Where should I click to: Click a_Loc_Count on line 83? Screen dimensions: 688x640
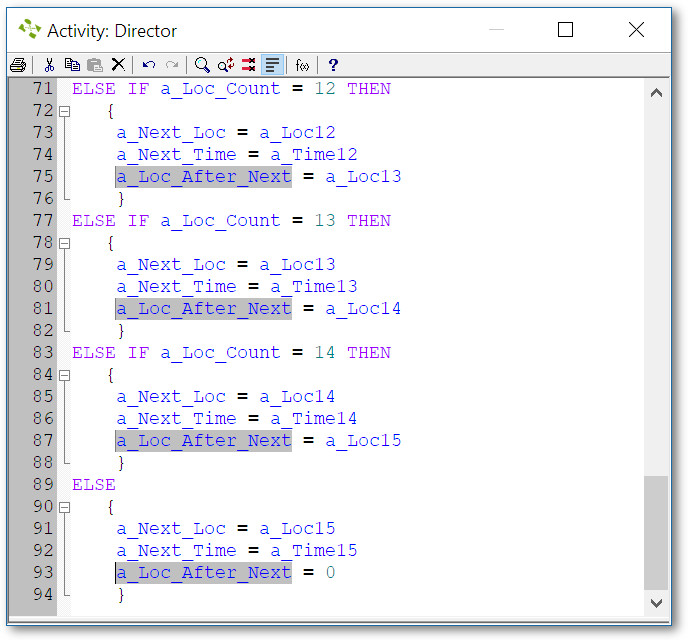tap(220, 353)
